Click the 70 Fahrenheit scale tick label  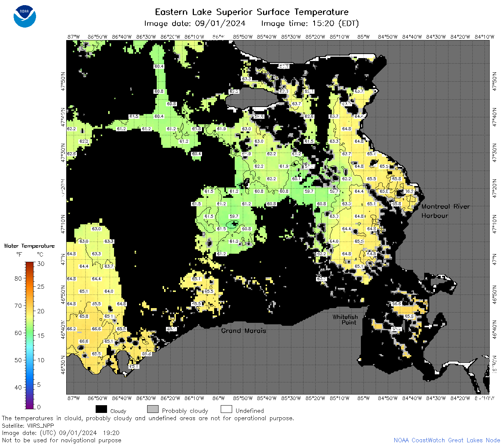pos(18,306)
